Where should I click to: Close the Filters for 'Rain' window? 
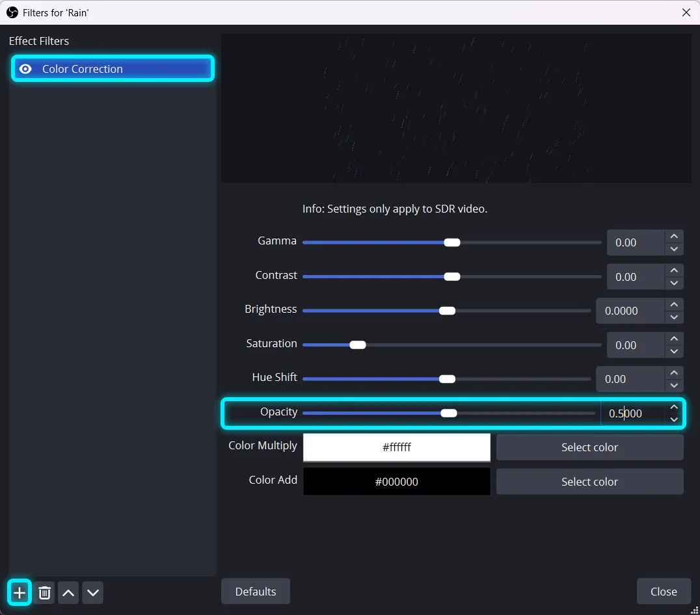click(x=686, y=12)
